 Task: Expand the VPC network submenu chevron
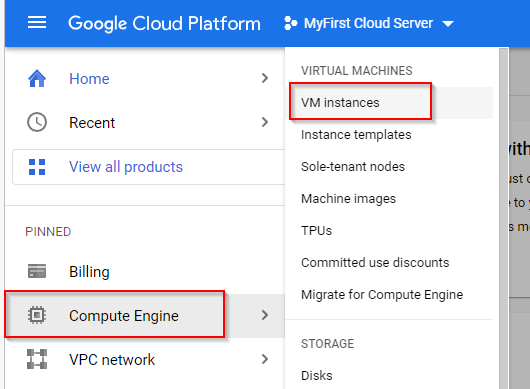point(265,359)
